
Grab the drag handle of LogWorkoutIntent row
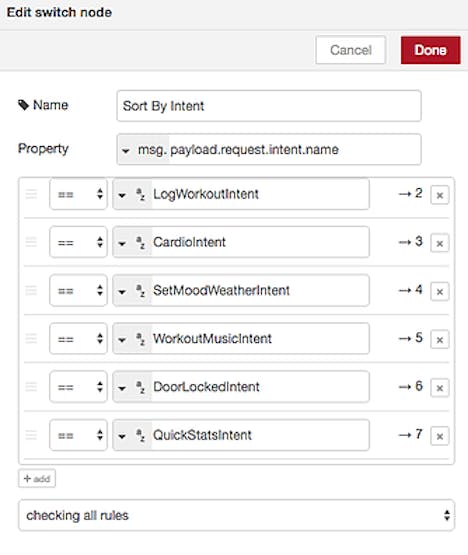coord(31,194)
